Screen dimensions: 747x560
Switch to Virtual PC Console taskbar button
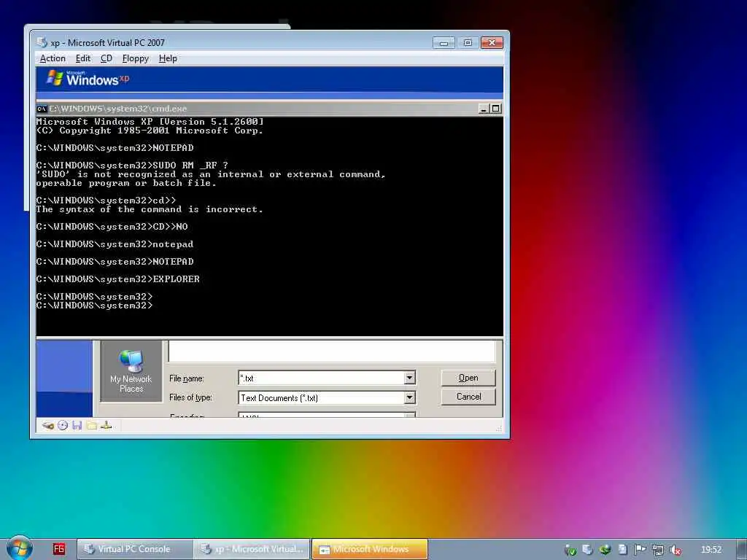click(134, 549)
